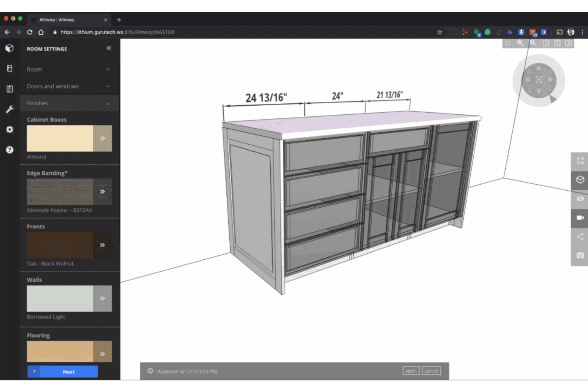Switch to view preset 1

click(546, 43)
